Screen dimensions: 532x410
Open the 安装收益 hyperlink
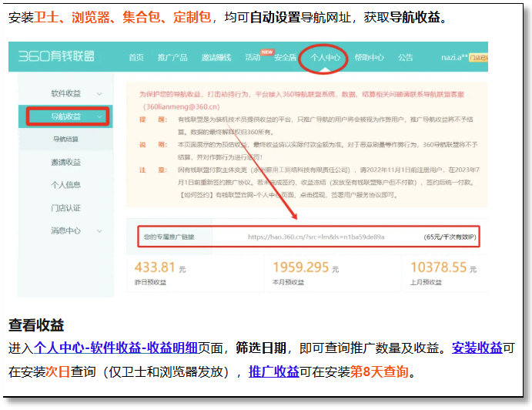[x=477, y=348]
